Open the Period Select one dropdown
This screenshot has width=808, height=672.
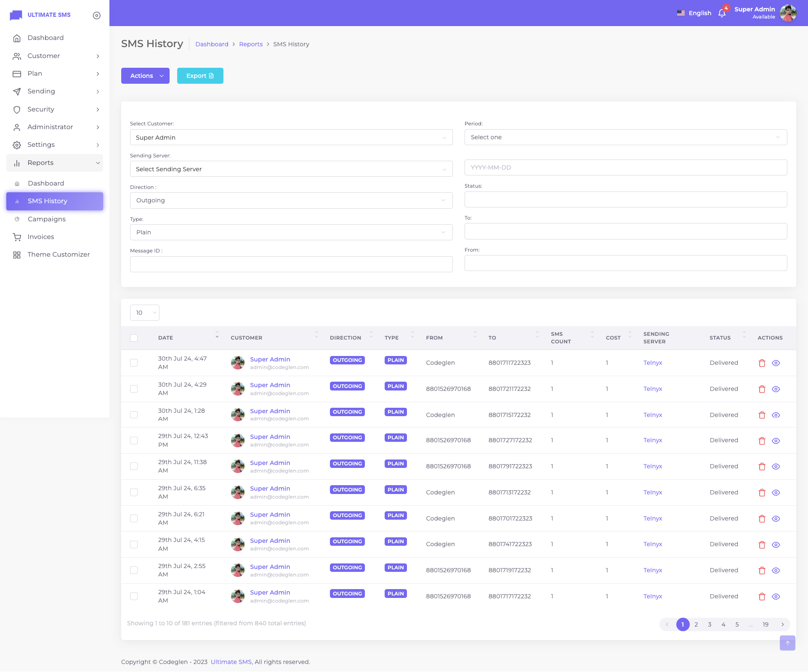(x=625, y=137)
